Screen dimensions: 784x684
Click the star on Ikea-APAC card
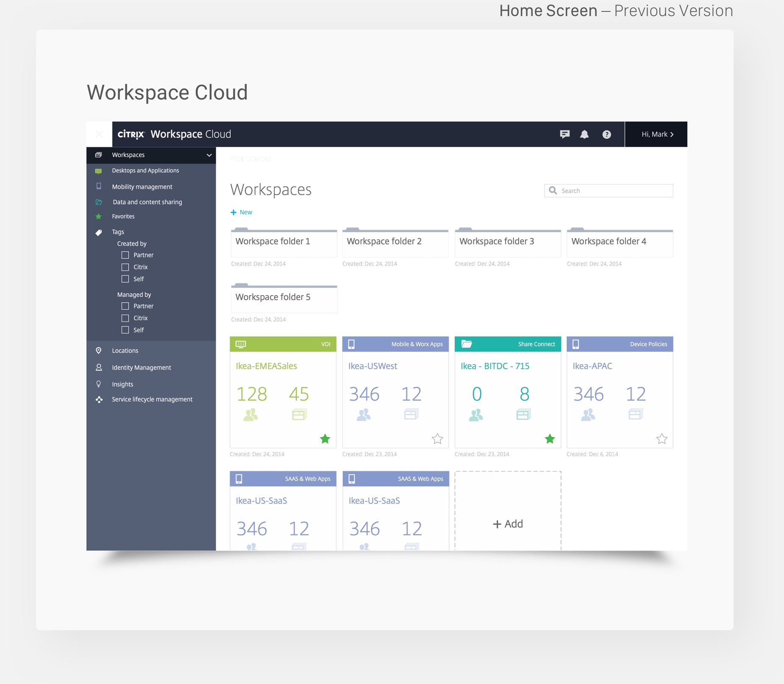(662, 439)
